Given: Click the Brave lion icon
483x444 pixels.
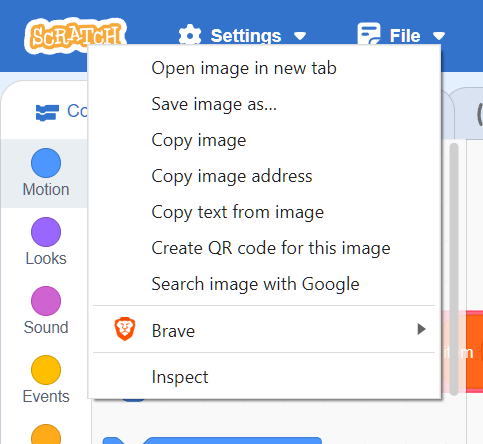Looking at the screenshot, I should [125, 329].
